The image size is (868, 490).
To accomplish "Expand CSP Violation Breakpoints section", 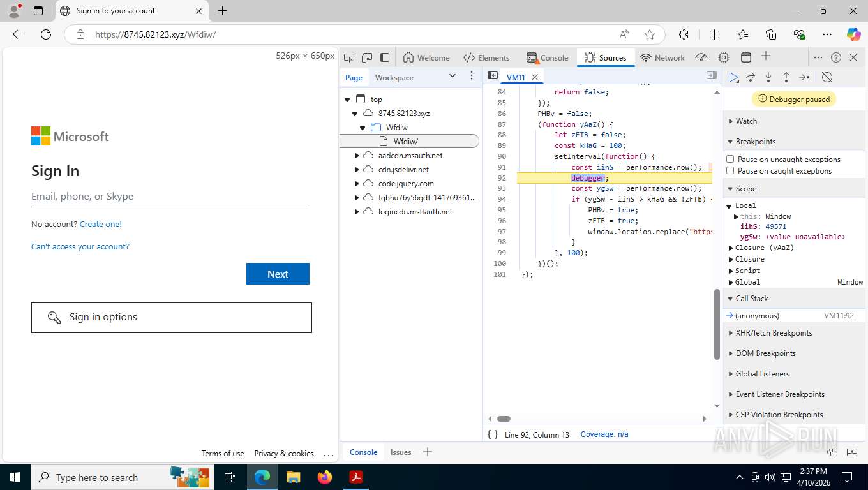I will click(779, 415).
